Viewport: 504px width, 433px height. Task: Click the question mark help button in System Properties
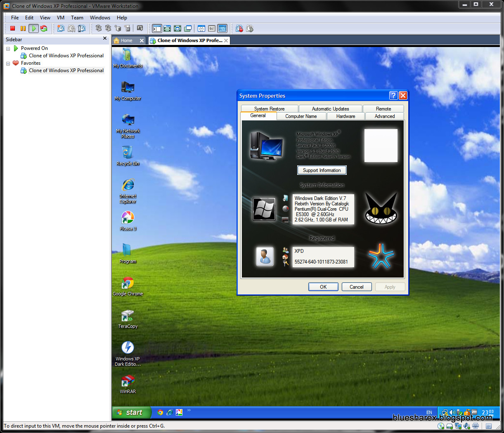(393, 96)
